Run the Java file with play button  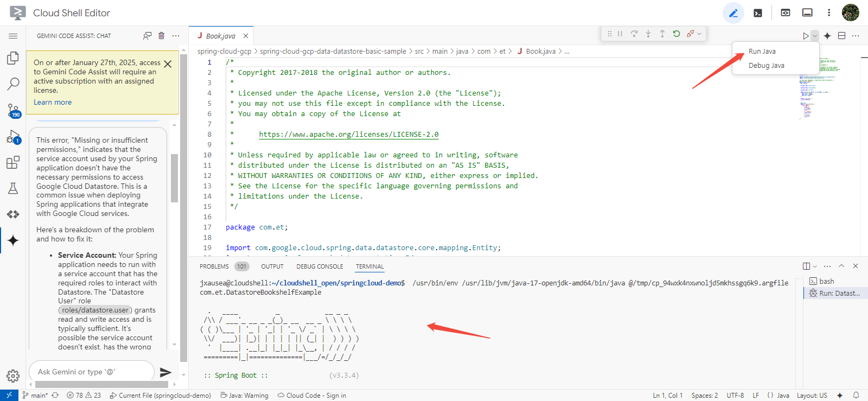point(806,36)
